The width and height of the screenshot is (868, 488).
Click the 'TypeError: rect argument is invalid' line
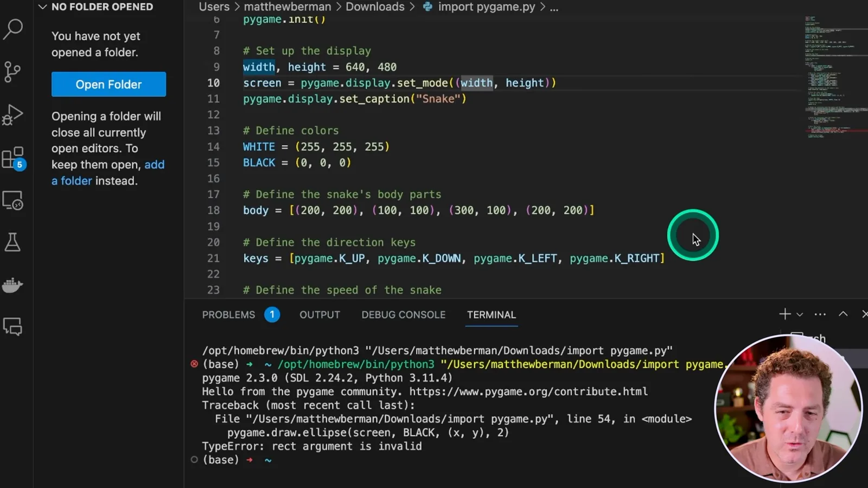(312, 446)
